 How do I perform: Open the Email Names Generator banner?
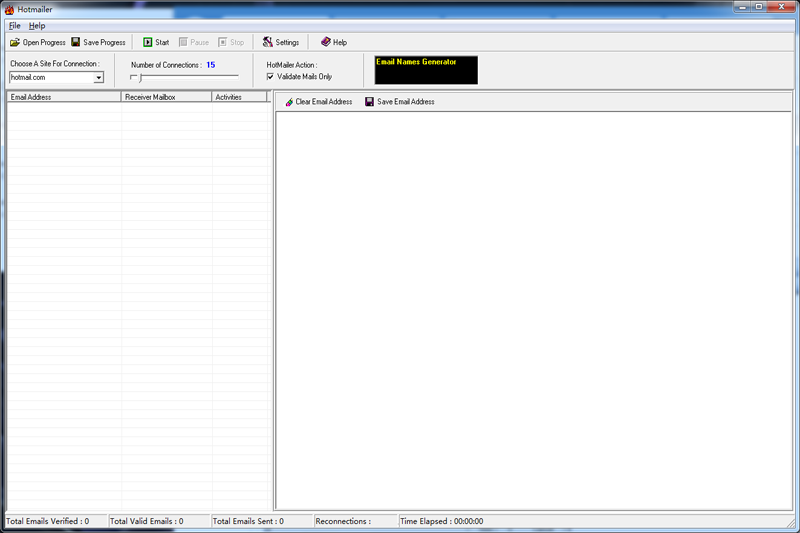[x=426, y=70]
